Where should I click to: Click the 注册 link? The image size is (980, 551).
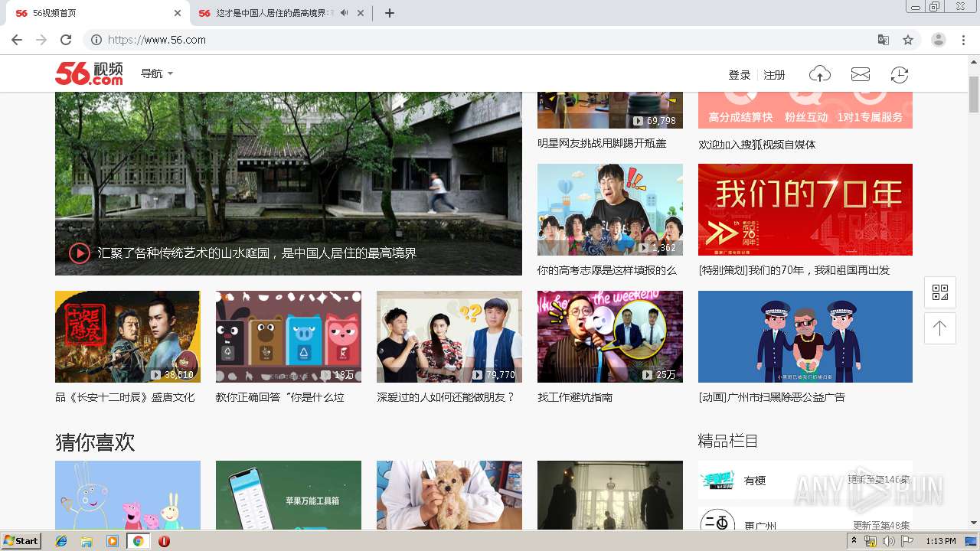tap(775, 75)
